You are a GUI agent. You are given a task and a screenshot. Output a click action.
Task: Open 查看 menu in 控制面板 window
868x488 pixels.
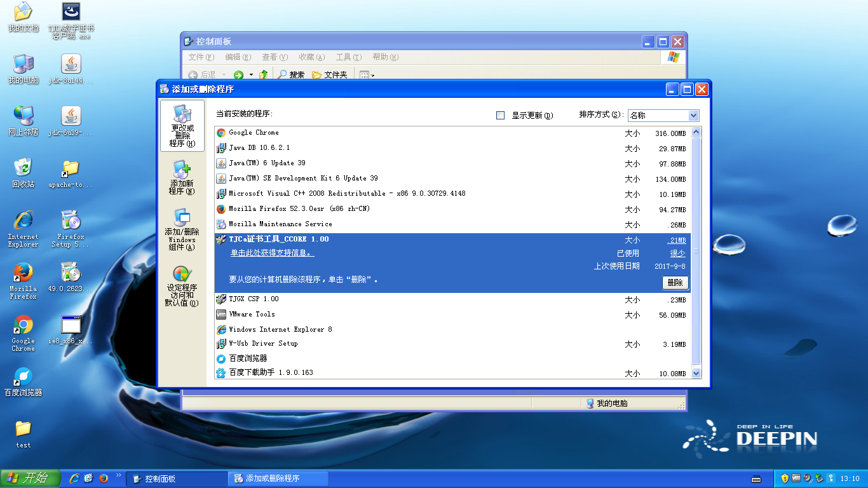[275, 57]
